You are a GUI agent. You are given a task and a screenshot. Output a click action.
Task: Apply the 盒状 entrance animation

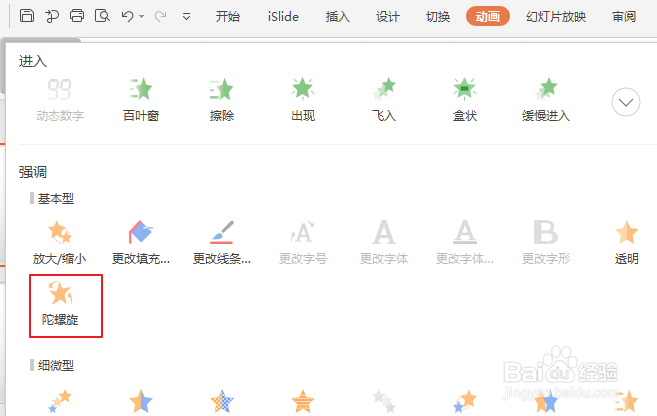pyautogui.click(x=465, y=100)
